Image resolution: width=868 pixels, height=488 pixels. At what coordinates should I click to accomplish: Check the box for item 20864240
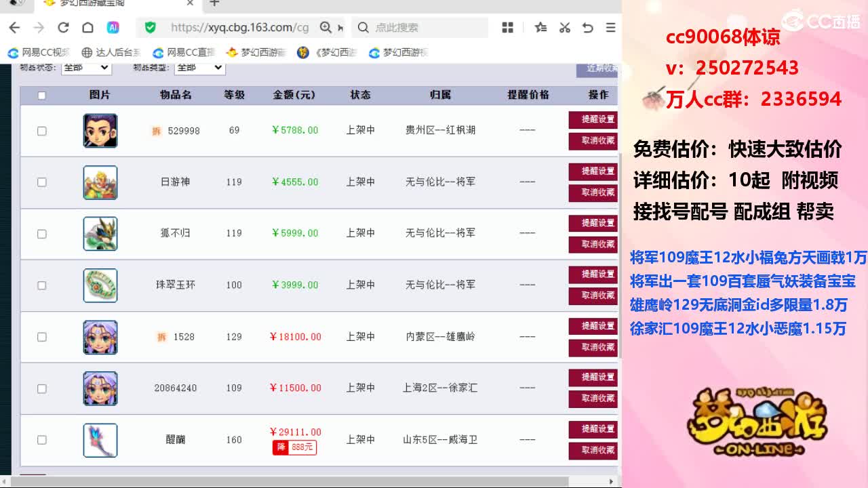click(41, 388)
